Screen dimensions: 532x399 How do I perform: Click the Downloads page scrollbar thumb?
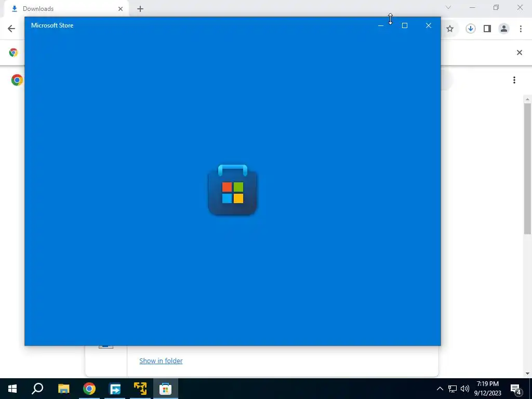(x=527, y=168)
